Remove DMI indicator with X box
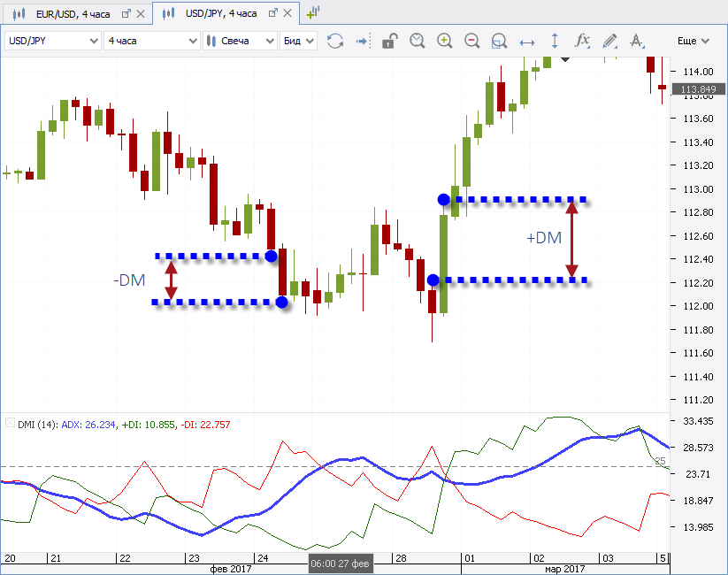Viewport: 728px width, 575px height. [x=10, y=424]
